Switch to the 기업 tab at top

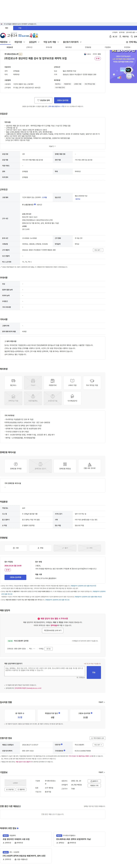[20, 28]
